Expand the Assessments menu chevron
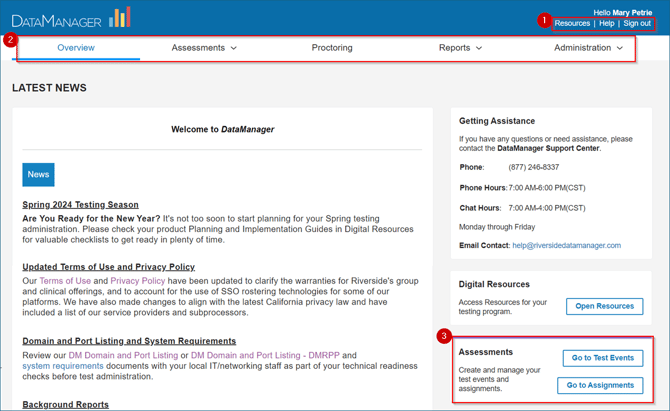This screenshot has width=670, height=411. (234, 48)
